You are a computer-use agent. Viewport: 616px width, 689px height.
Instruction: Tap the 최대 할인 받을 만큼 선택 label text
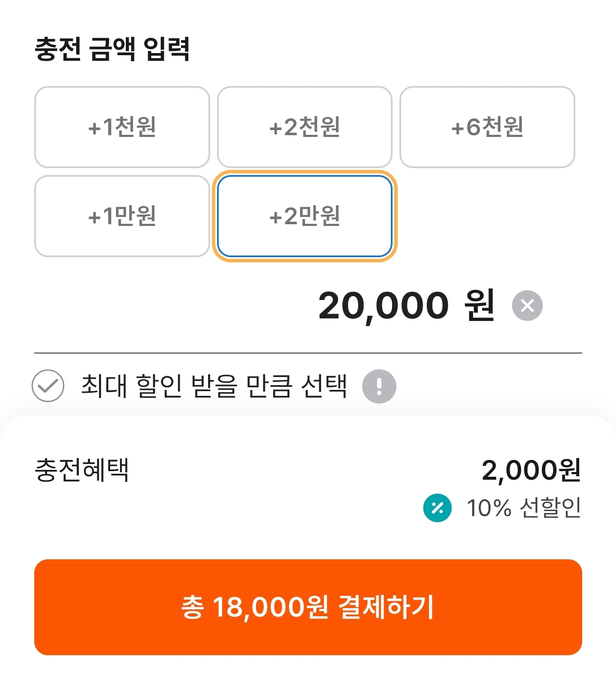tap(214, 386)
